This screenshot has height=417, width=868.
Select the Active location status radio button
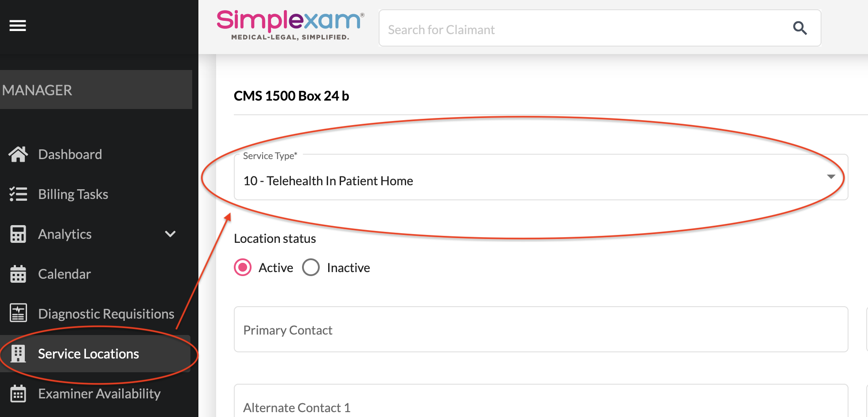pyautogui.click(x=242, y=267)
